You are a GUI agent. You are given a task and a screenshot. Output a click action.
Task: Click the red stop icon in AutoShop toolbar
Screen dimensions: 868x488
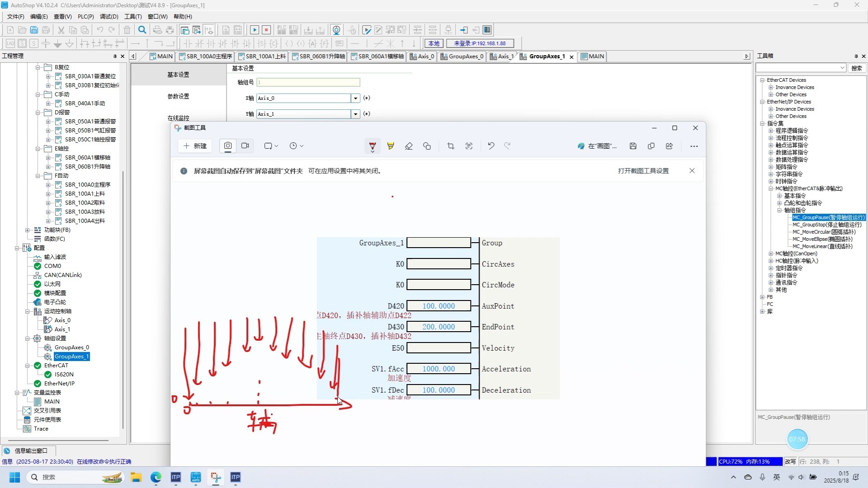click(266, 30)
